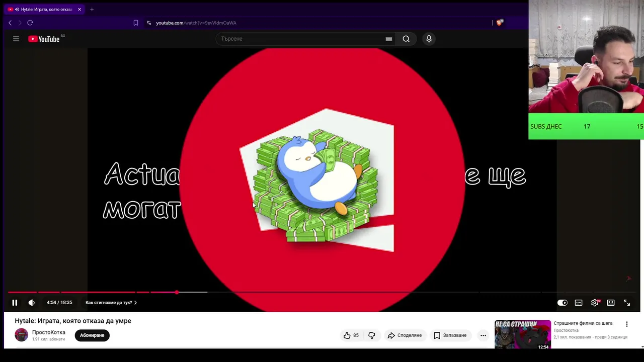The height and width of the screenshot is (362, 644).
Task: Seek on the video progress bar
Action: 322,292
